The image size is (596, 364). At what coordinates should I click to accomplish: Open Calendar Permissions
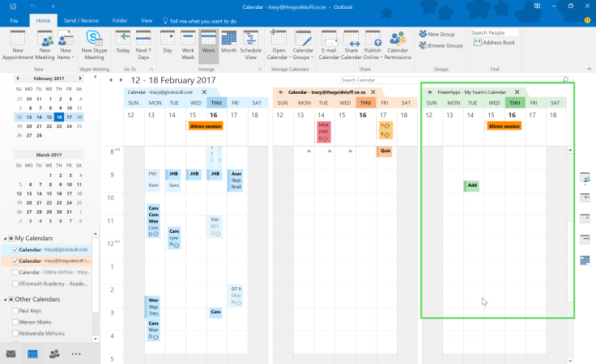tap(398, 45)
